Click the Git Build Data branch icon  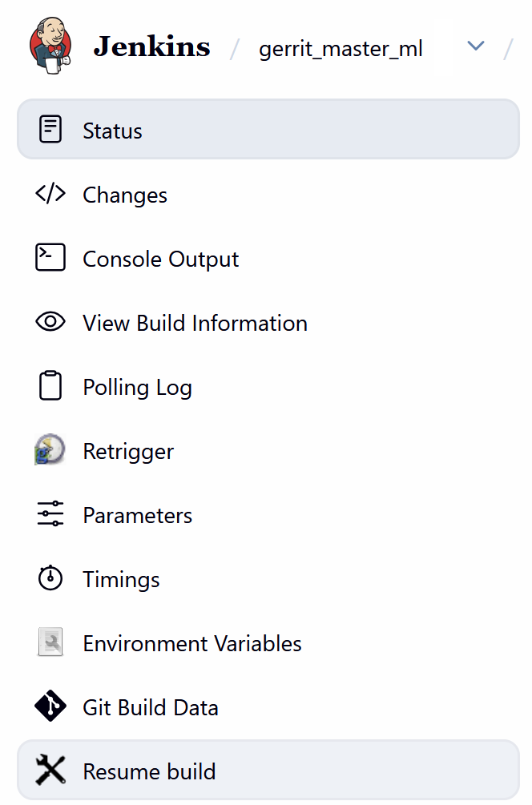[x=50, y=706]
